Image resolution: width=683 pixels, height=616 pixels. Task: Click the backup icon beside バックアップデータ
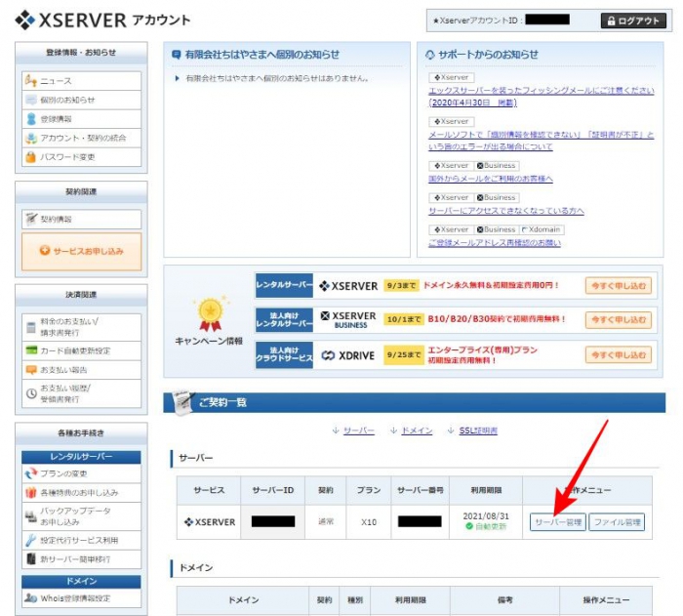pos(31,516)
